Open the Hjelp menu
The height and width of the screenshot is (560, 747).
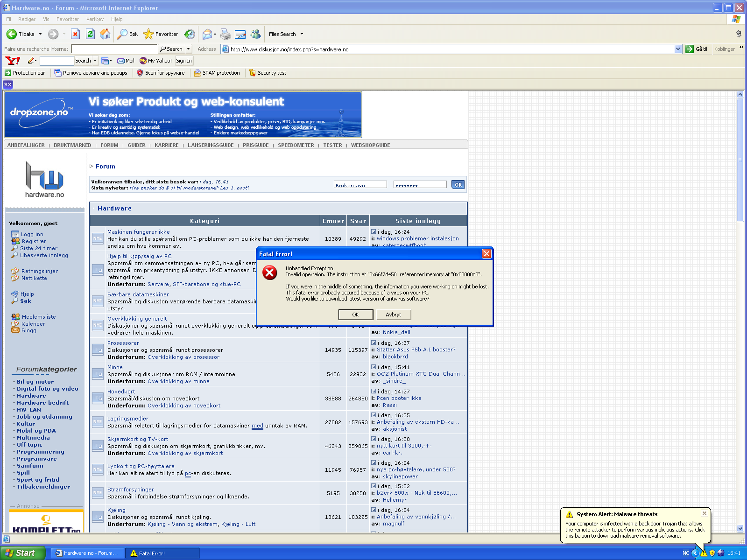pyautogui.click(x=117, y=19)
